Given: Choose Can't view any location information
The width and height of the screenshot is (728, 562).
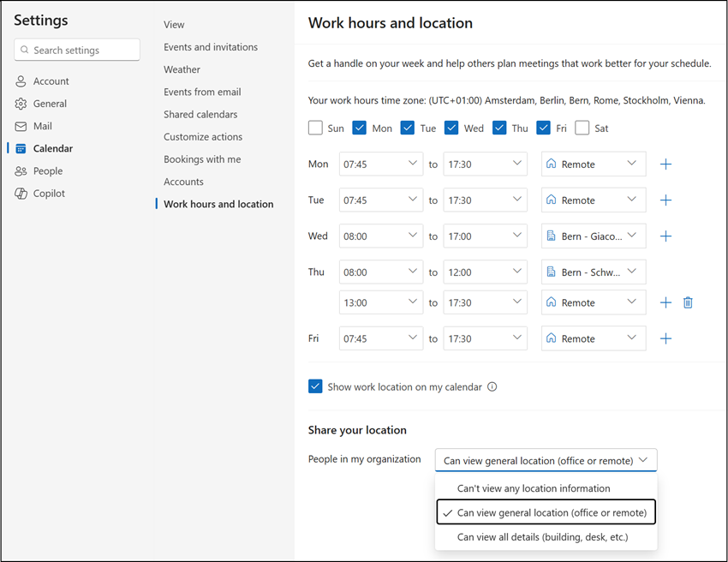Looking at the screenshot, I should click(546, 487).
